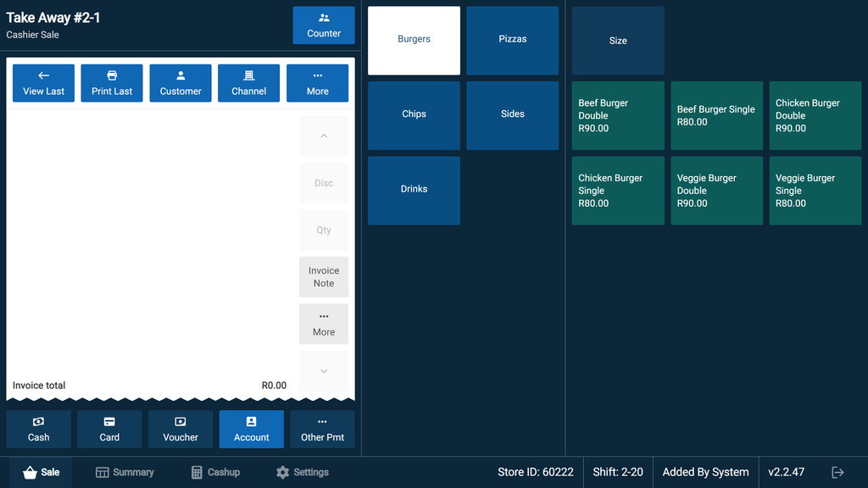Open the Counter selection button

point(324,25)
